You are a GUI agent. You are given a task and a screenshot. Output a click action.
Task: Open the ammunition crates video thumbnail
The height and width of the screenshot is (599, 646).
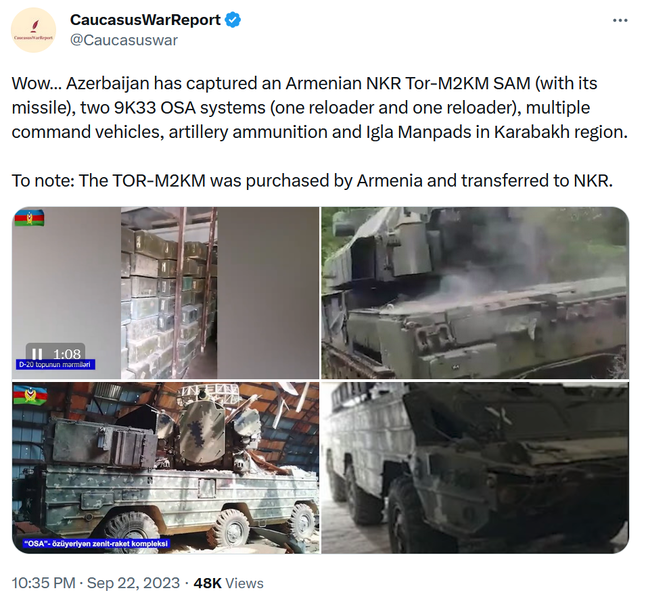pyautogui.click(x=165, y=292)
